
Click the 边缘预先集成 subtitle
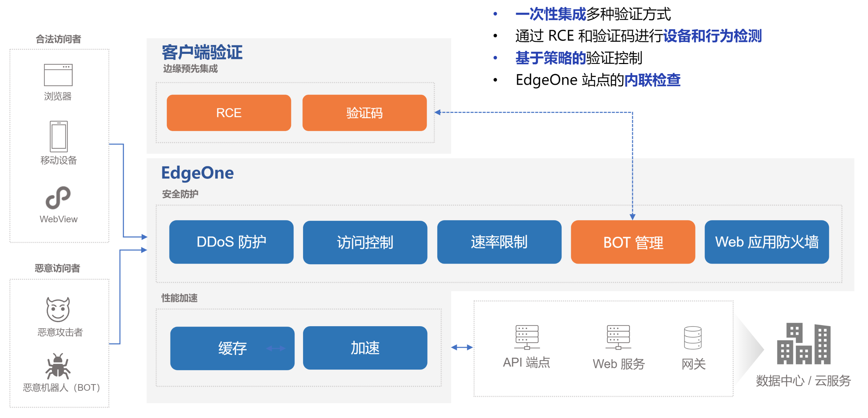pos(190,68)
